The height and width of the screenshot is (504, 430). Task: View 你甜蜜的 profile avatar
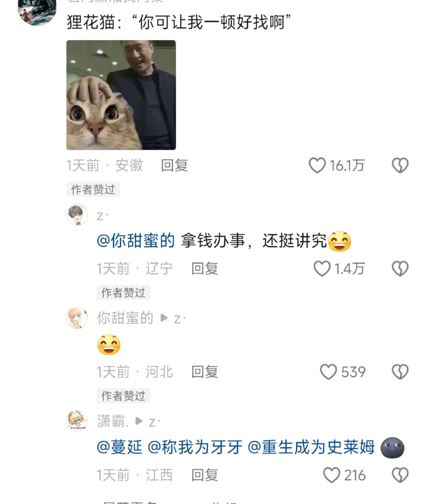pos(77,318)
